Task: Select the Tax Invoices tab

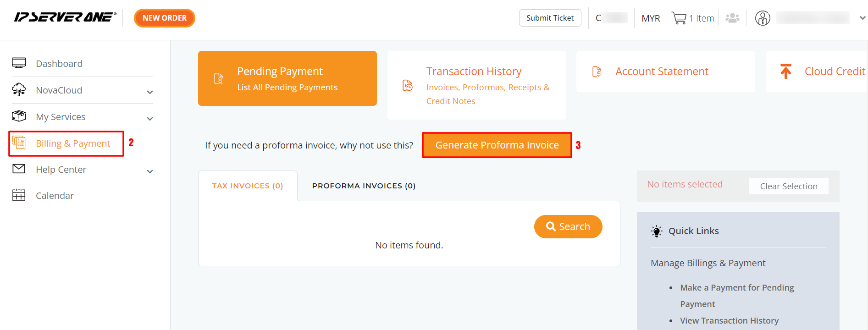Action: (x=248, y=186)
